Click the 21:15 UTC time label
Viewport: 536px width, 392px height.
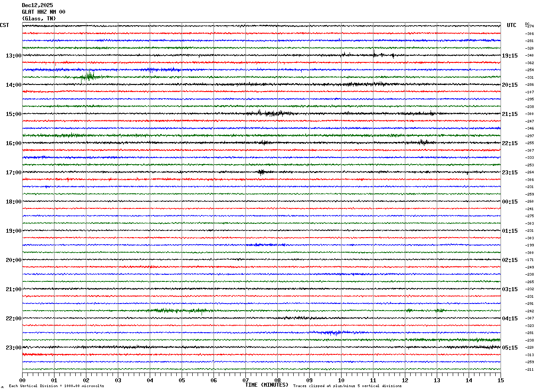[x=509, y=114]
